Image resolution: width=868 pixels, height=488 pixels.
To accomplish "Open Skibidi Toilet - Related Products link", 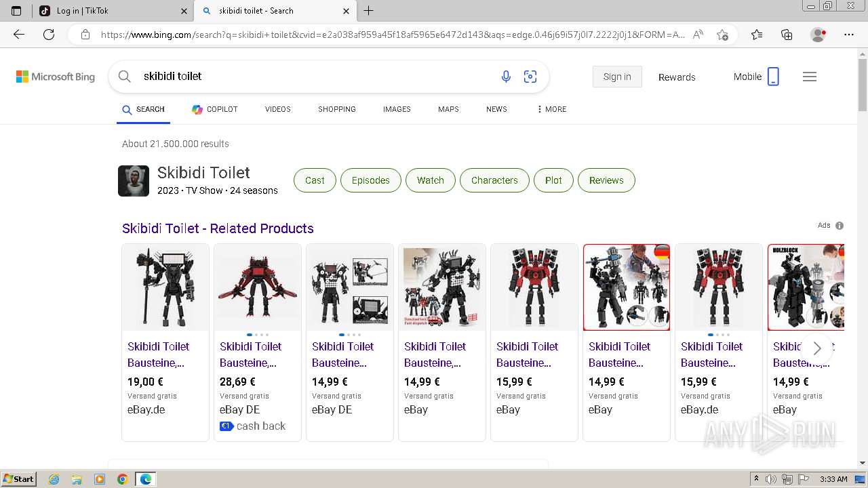I will pyautogui.click(x=218, y=228).
